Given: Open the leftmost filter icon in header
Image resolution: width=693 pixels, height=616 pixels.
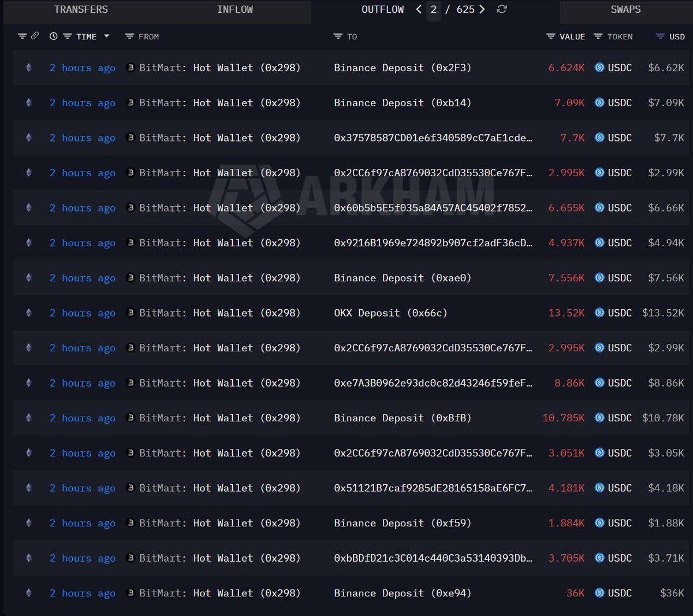Looking at the screenshot, I should (x=22, y=36).
